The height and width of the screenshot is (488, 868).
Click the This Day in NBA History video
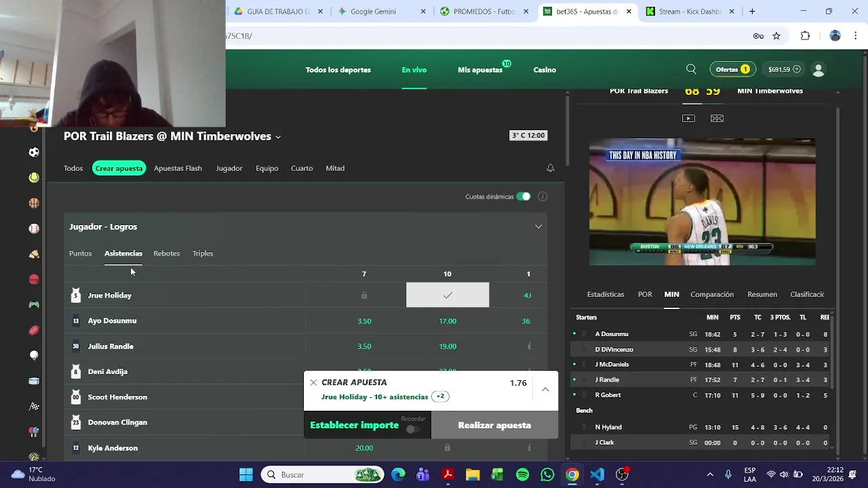[702, 202]
